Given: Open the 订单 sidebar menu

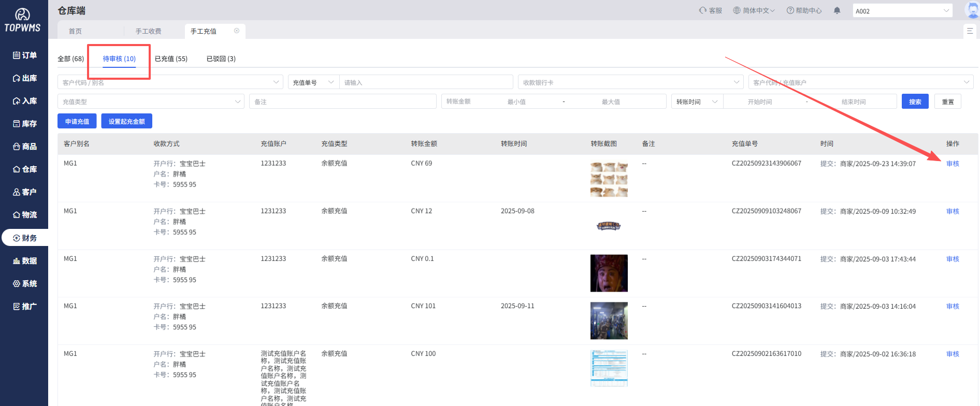Looking at the screenshot, I should tap(24, 55).
